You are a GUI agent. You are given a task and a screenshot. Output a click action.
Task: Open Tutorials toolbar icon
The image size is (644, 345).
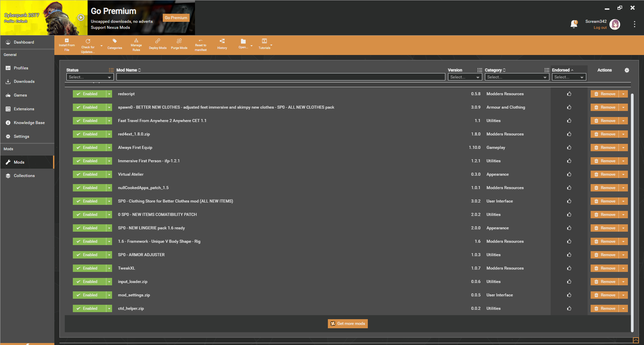point(264,44)
